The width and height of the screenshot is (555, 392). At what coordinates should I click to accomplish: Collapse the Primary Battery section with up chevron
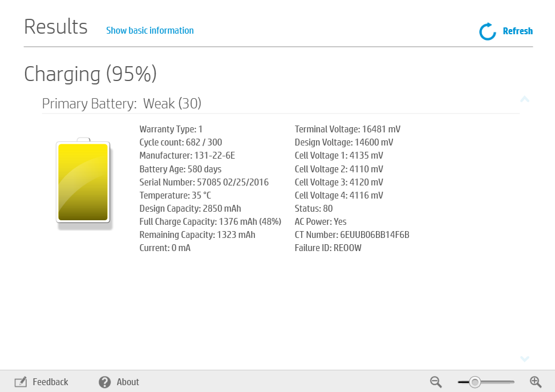click(524, 99)
